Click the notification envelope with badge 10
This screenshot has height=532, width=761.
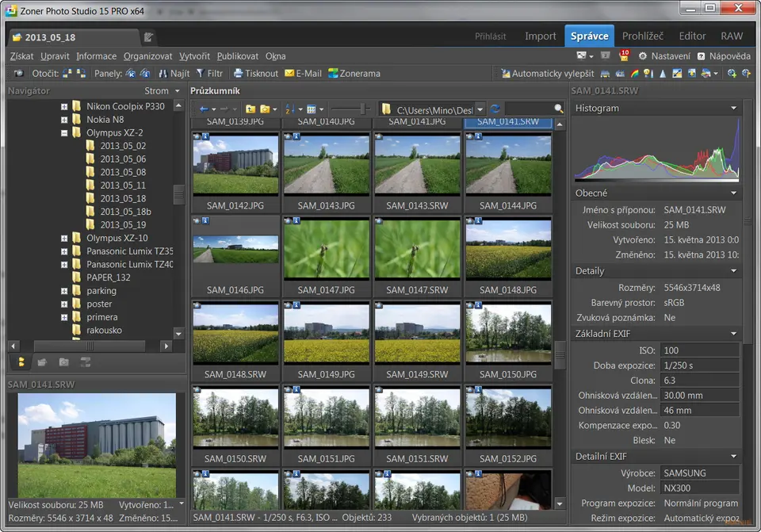pos(624,55)
